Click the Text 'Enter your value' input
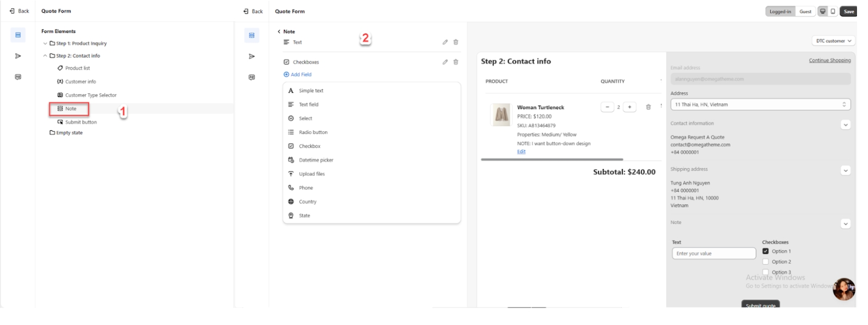 (714, 254)
